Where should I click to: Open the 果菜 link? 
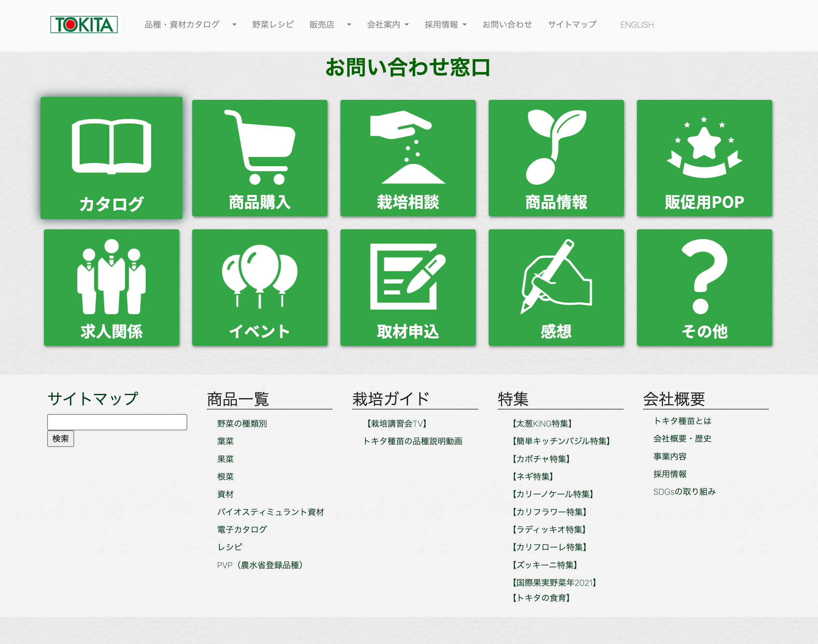pos(225,459)
